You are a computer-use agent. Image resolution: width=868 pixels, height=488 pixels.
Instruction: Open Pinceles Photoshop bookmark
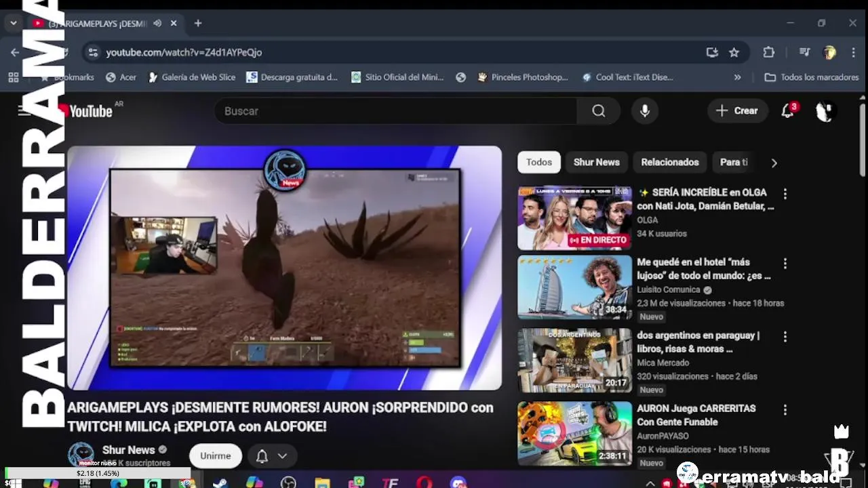tap(522, 77)
